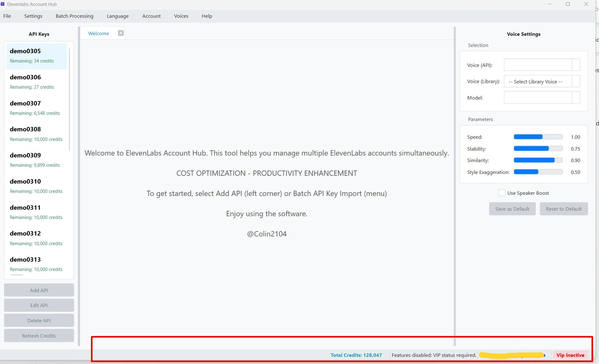Select the demo0310 API key

(x=36, y=186)
